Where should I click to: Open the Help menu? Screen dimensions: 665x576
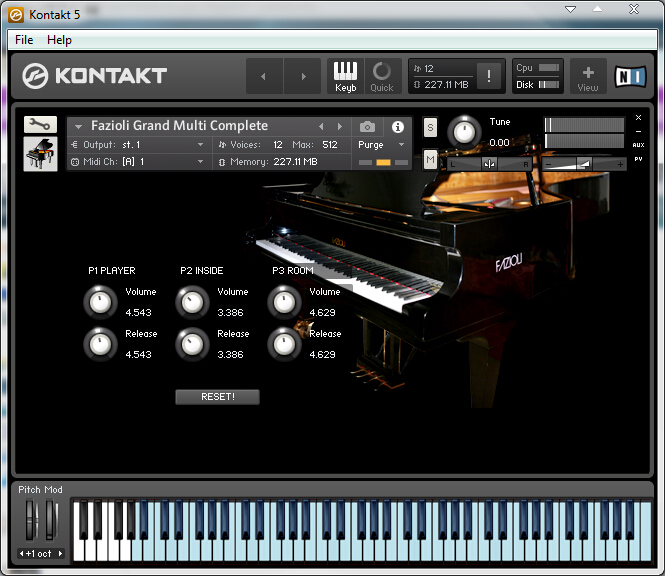coord(59,40)
